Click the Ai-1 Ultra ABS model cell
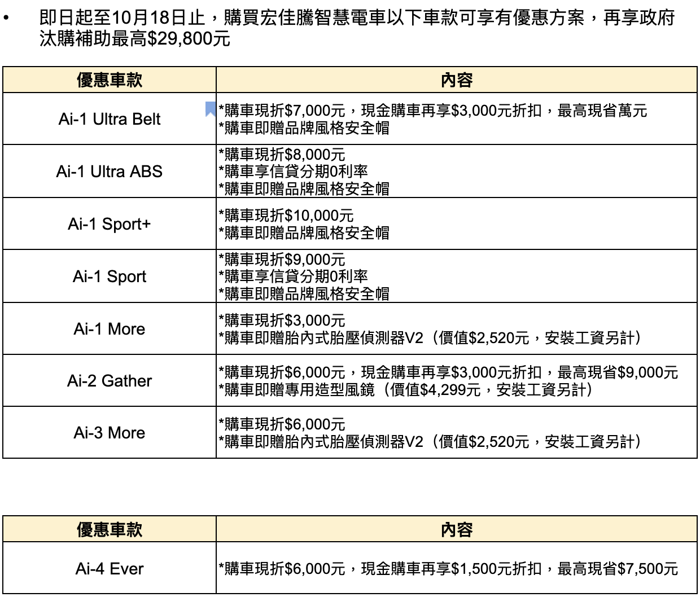 (x=110, y=172)
